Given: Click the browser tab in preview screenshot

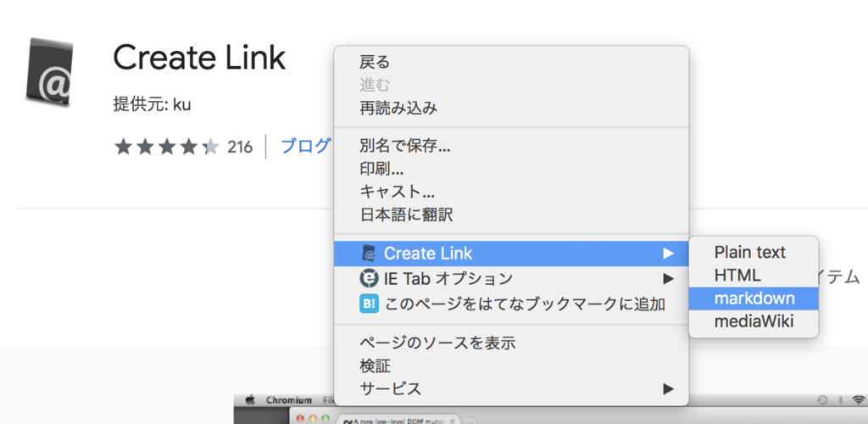Looking at the screenshot, I should coord(398,420).
